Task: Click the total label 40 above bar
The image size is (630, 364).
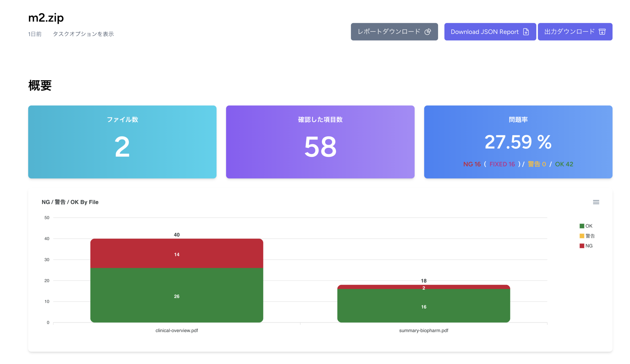Action: 176,235
